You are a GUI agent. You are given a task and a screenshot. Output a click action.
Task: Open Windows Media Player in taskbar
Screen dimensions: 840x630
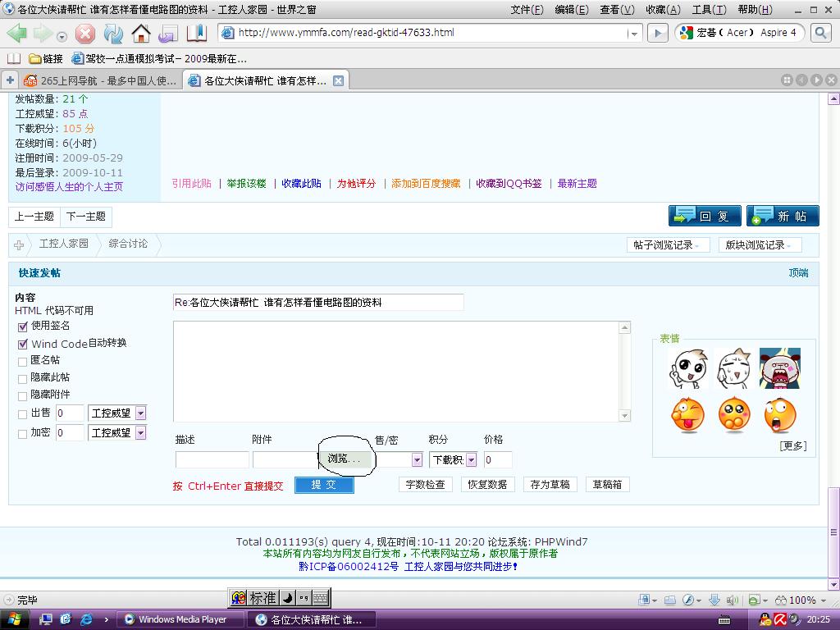182,619
